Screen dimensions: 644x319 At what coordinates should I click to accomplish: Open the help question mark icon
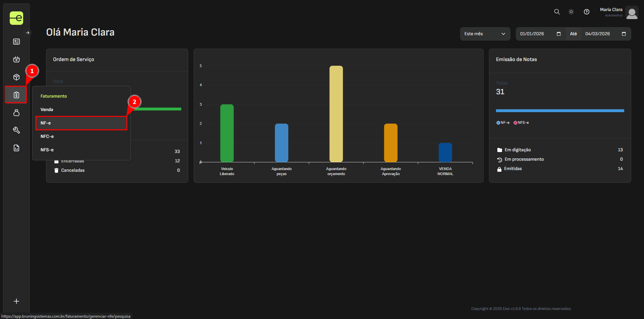pyautogui.click(x=586, y=12)
